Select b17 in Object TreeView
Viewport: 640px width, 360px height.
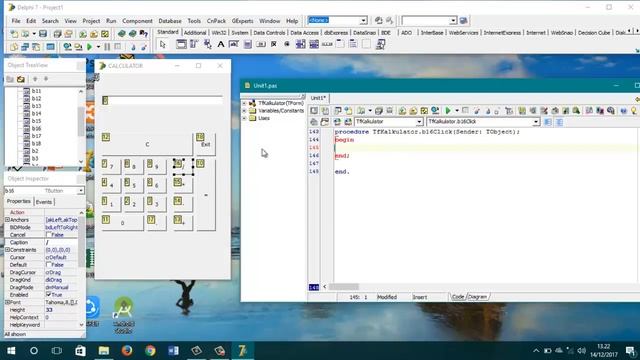tap(36, 136)
